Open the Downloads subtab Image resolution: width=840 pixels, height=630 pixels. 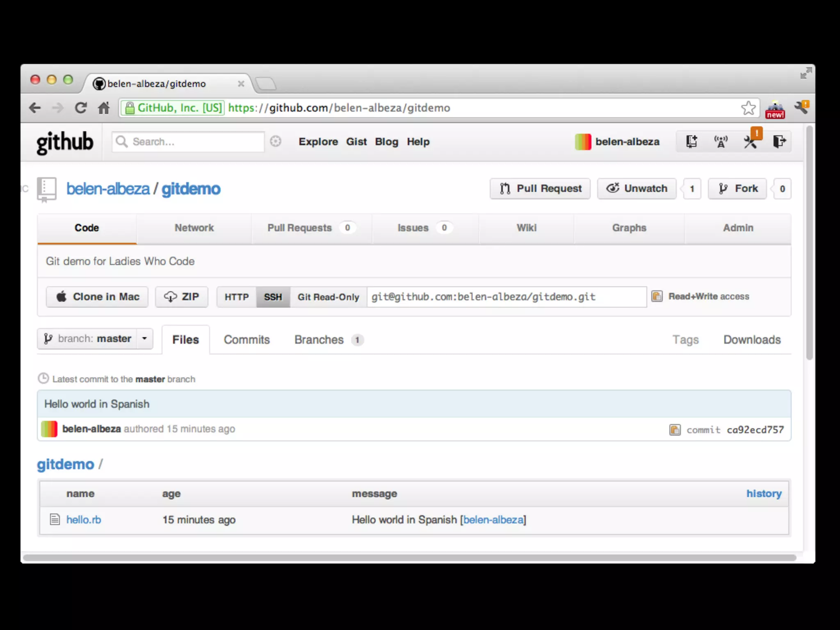tap(752, 340)
